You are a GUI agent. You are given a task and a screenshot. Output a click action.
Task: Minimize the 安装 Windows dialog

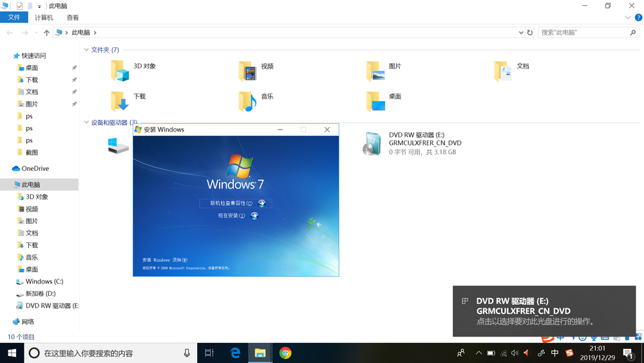(x=280, y=130)
